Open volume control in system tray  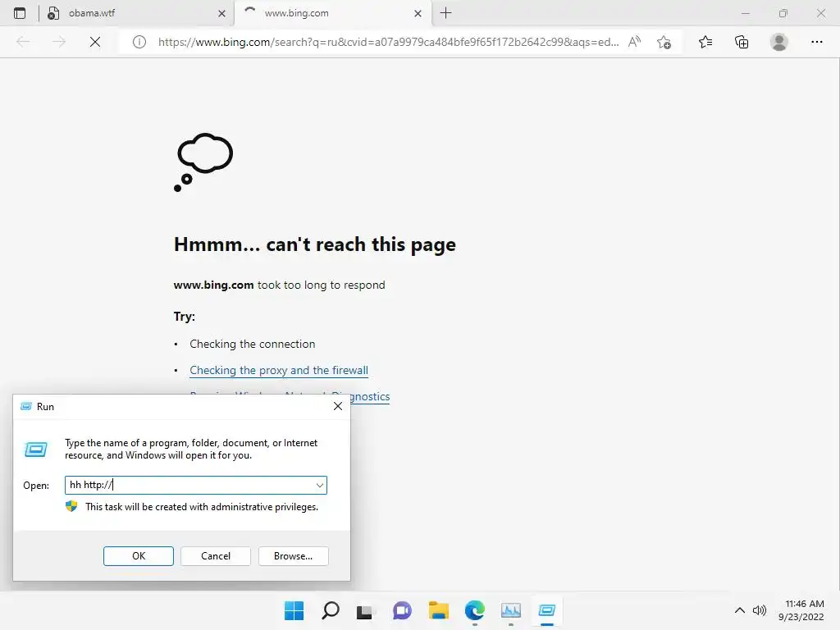point(760,610)
